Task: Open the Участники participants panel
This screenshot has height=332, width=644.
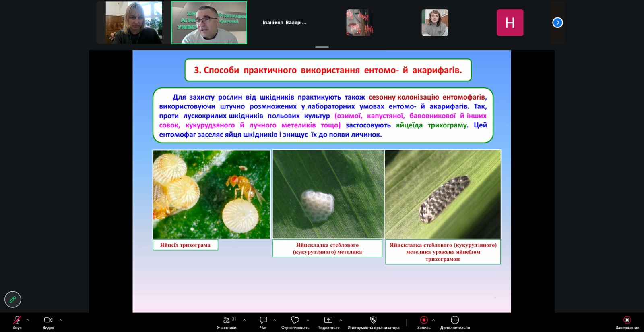Action: click(227, 320)
